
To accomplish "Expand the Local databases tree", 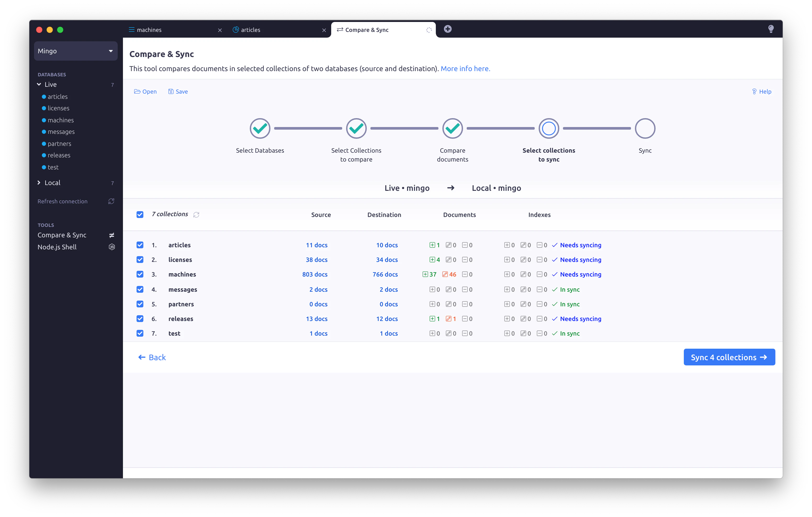I will tap(39, 182).
